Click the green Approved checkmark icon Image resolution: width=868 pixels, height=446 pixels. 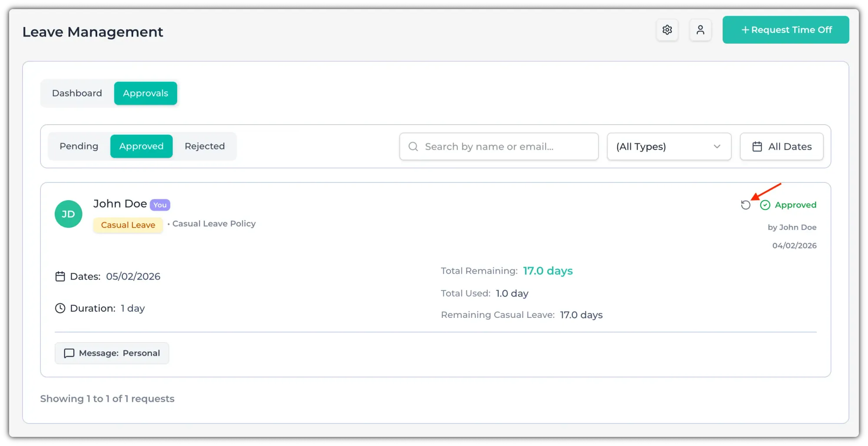(765, 205)
